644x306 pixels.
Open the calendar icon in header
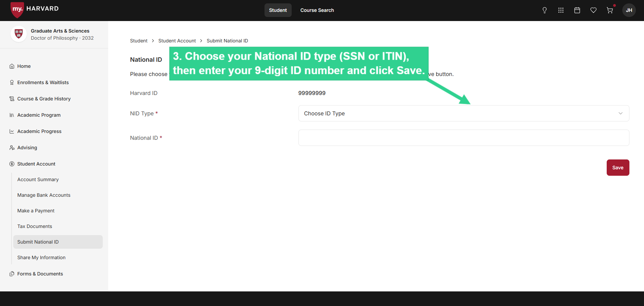[x=577, y=10]
